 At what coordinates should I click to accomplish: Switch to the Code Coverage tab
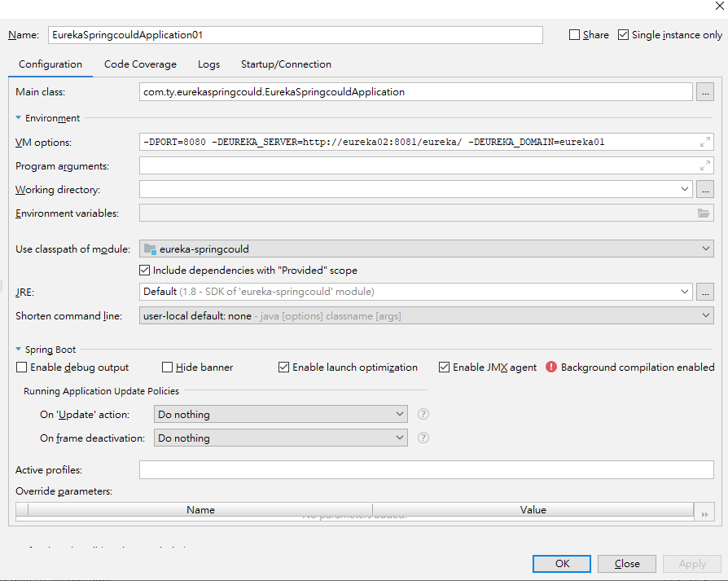click(140, 64)
